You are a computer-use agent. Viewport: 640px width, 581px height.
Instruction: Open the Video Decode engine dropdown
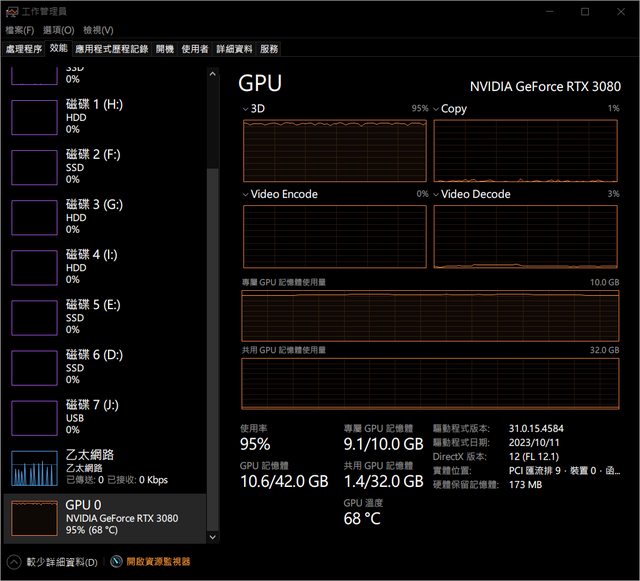point(436,194)
